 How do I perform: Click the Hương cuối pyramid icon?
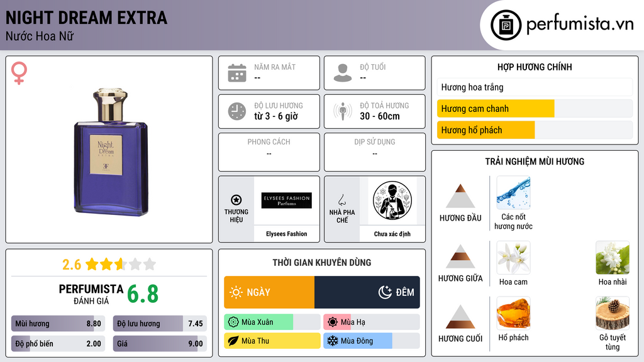460,317
